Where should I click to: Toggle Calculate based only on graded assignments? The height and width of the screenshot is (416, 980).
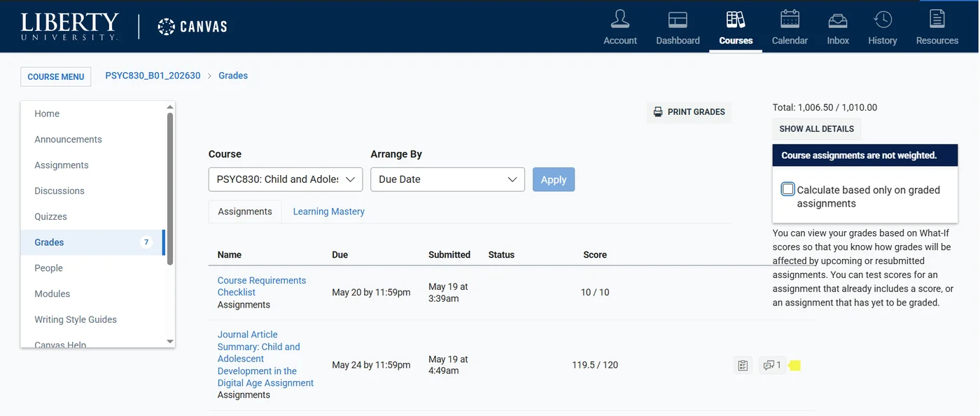click(788, 189)
